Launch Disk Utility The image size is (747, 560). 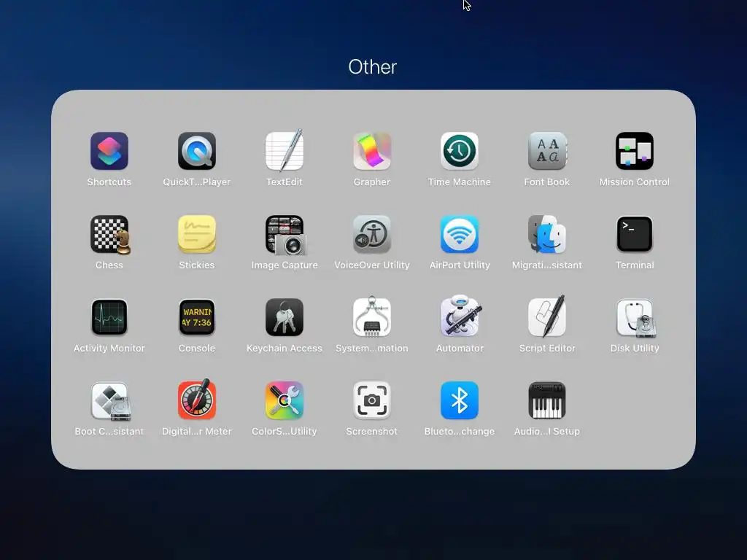click(x=635, y=317)
